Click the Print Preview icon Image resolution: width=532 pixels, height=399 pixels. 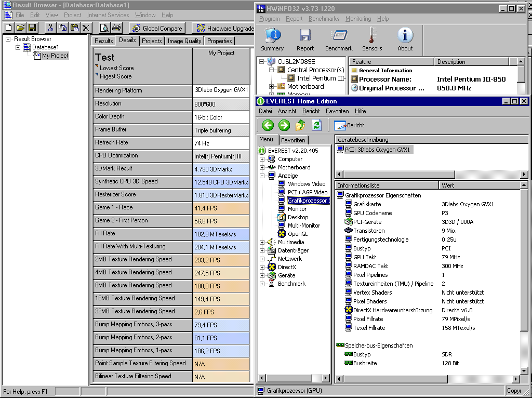[x=104, y=28]
